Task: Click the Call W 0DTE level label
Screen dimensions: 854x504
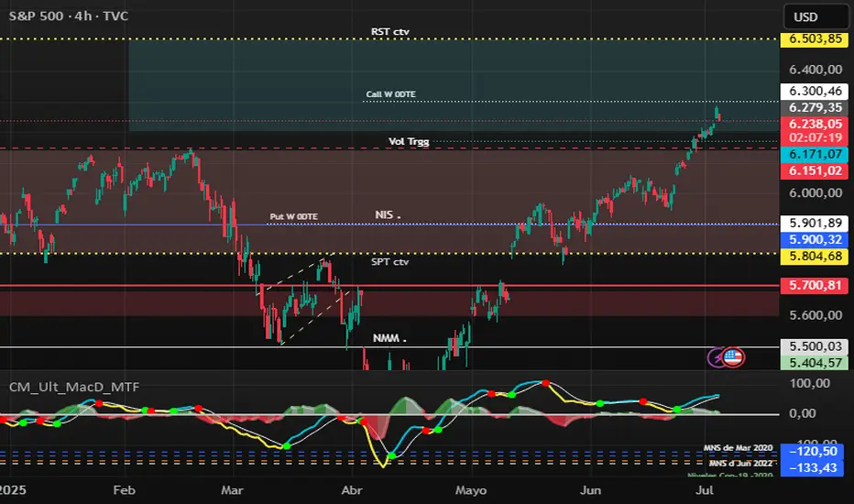Action: click(x=390, y=94)
